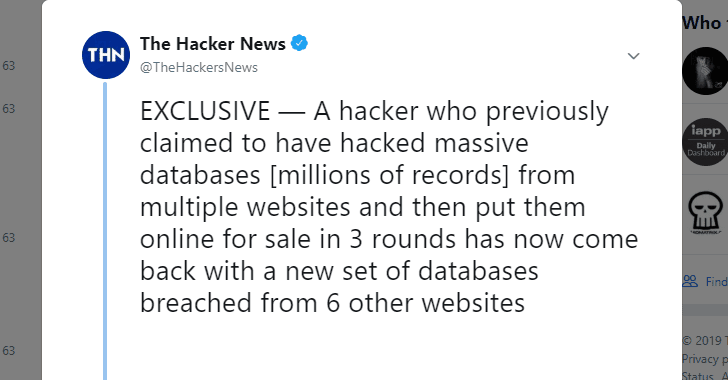
Task: Click the blue verified badge checkmark
Action: click(x=299, y=43)
